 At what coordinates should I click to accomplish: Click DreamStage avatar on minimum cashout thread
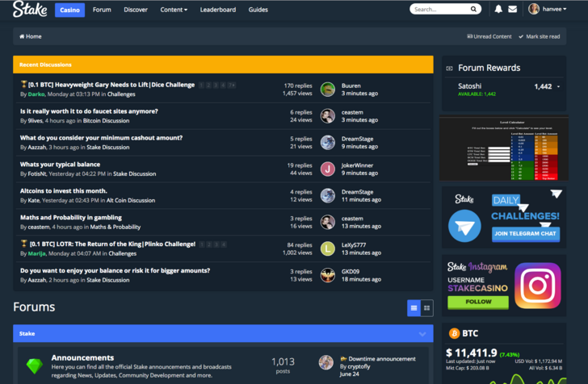(327, 143)
